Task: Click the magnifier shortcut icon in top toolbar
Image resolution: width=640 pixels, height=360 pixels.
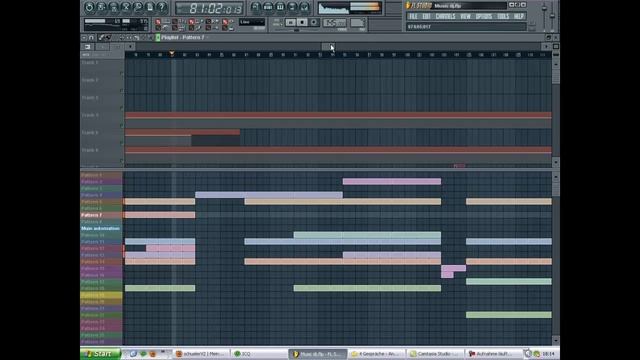Action: click(138, 7)
